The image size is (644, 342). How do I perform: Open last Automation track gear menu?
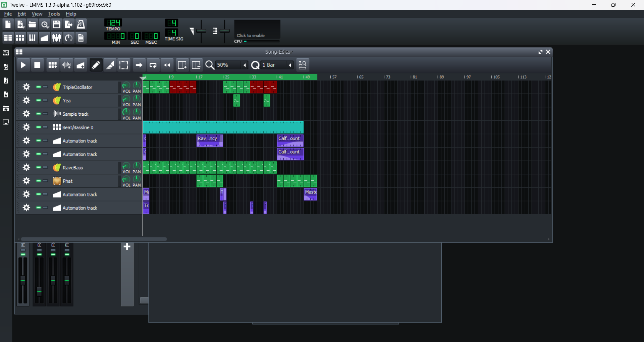click(26, 208)
